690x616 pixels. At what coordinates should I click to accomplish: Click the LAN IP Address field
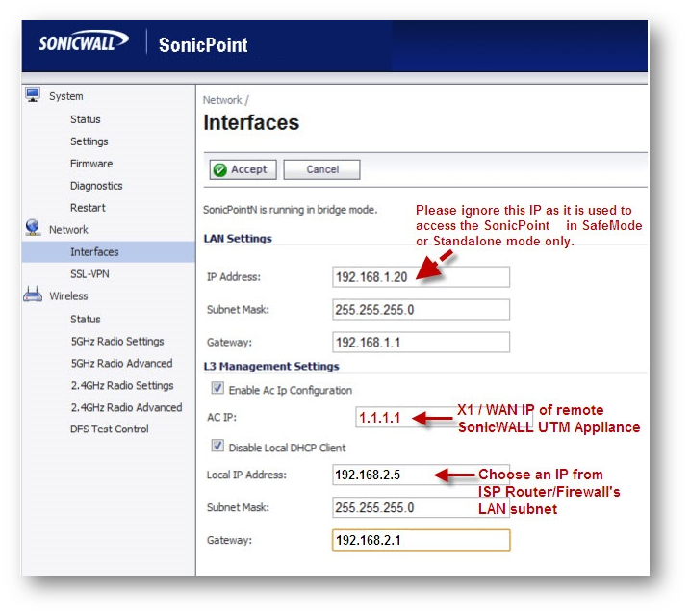(x=421, y=277)
